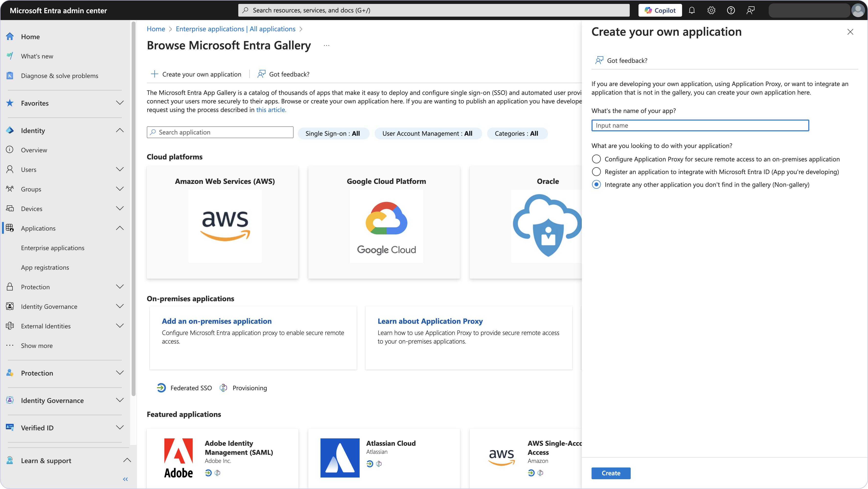Click the External Identities icon
868x489 pixels.
click(10, 326)
